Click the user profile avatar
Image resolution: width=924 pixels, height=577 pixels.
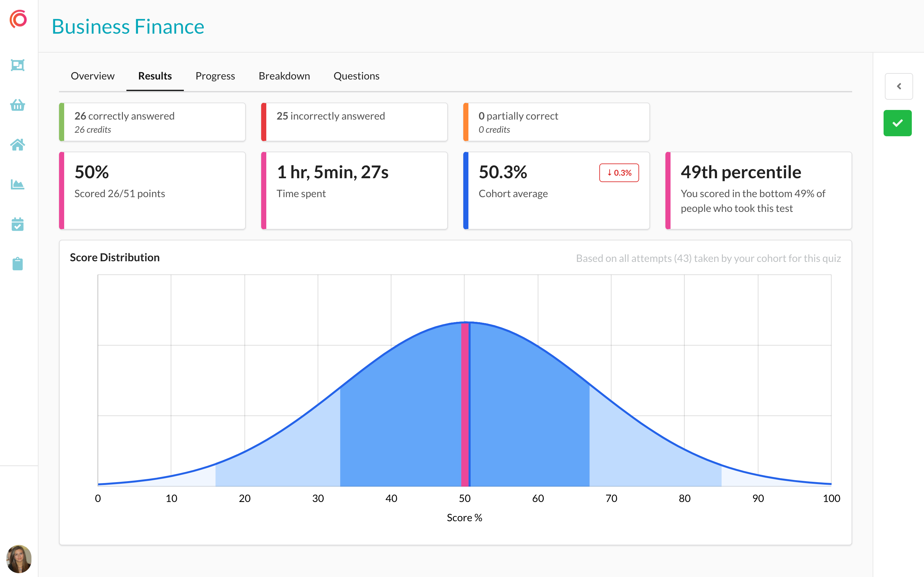pyautogui.click(x=19, y=558)
